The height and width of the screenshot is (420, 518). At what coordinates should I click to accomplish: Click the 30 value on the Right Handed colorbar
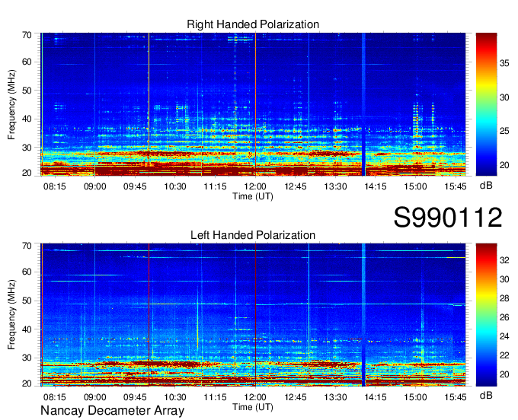504,97
